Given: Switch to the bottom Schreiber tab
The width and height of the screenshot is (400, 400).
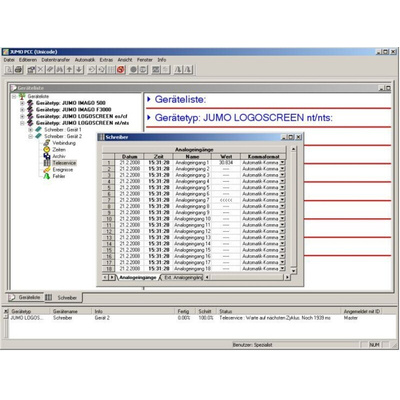Looking at the screenshot, I should click(63, 297).
